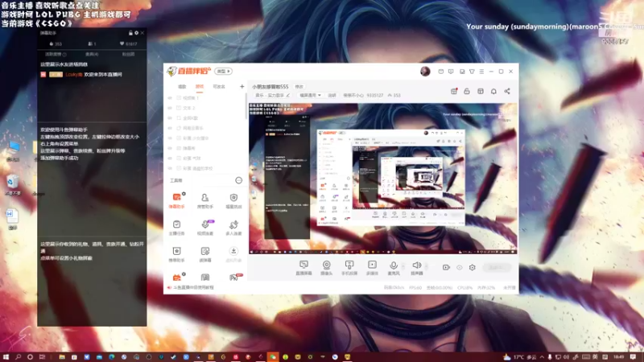644x362 pixels.
Task: Toggle preview eye icon near settings gear
Action: 459,268
